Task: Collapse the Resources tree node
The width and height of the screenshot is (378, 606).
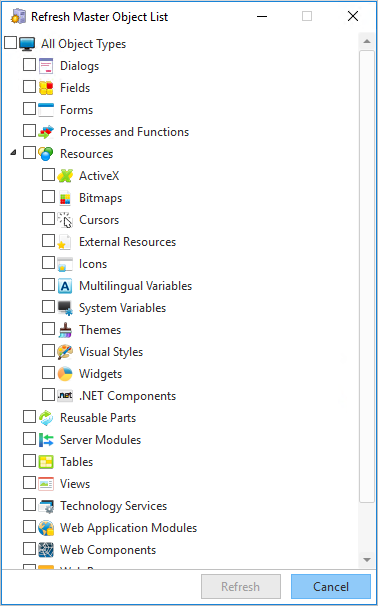Action: coord(14,153)
